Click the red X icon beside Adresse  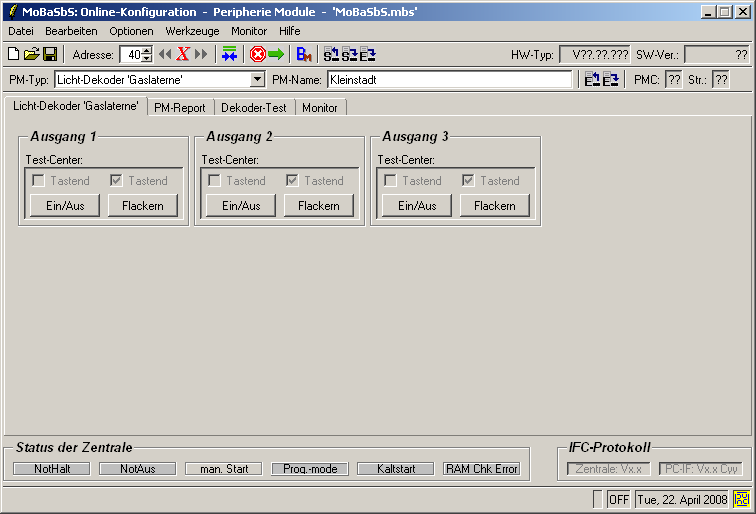[183, 54]
